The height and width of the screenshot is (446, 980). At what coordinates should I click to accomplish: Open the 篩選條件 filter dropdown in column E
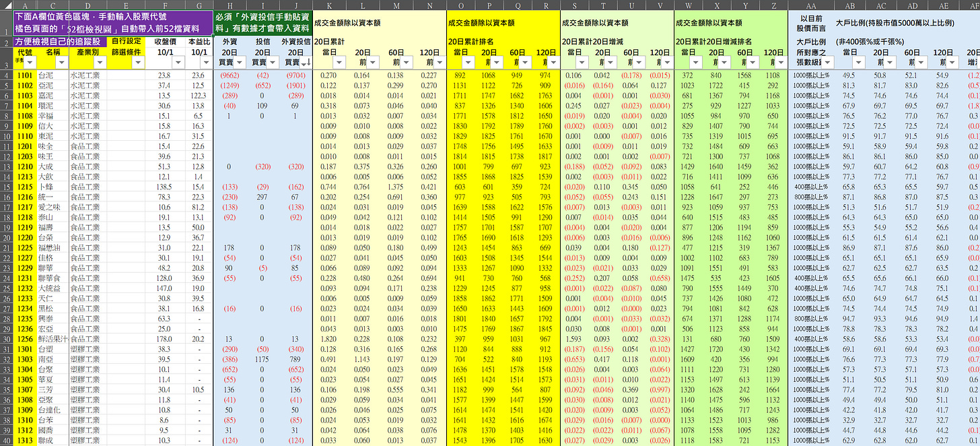(139, 63)
